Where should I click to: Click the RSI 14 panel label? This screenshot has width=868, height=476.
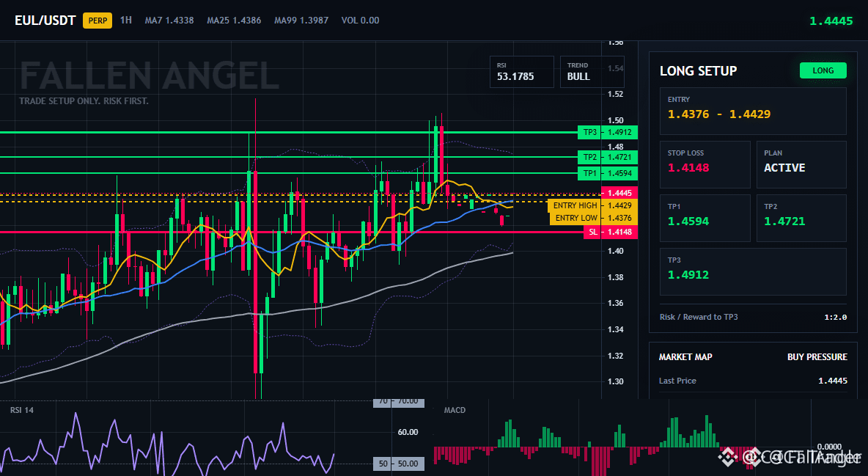[x=21, y=410]
